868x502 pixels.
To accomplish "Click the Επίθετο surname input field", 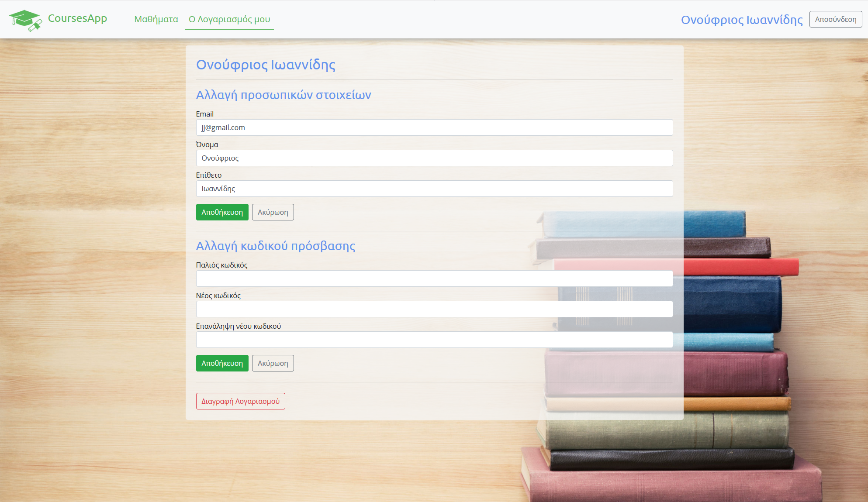I will 434,189.
